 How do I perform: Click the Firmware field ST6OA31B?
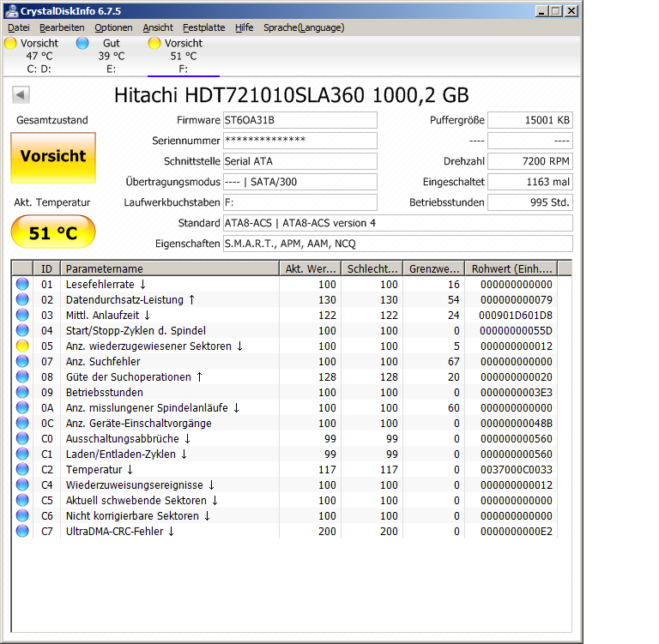(300, 120)
